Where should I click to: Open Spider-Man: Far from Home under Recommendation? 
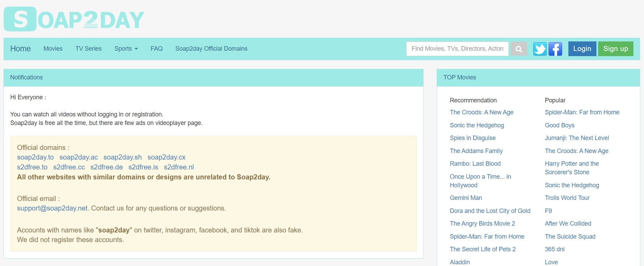[487, 237]
